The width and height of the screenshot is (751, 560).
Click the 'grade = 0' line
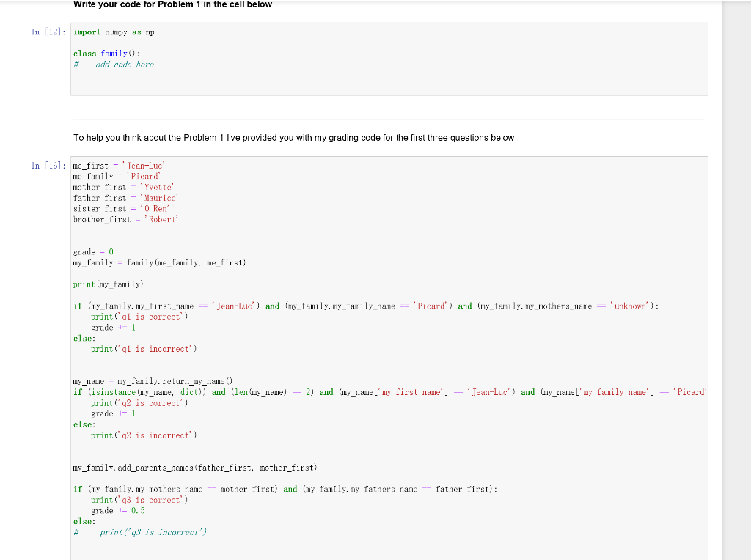point(93,251)
